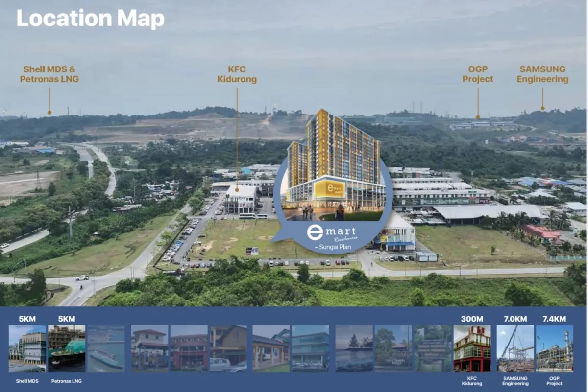Open the faded blue glass building thumbnail
This screenshot has height=392, width=588.
pos(310,349)
